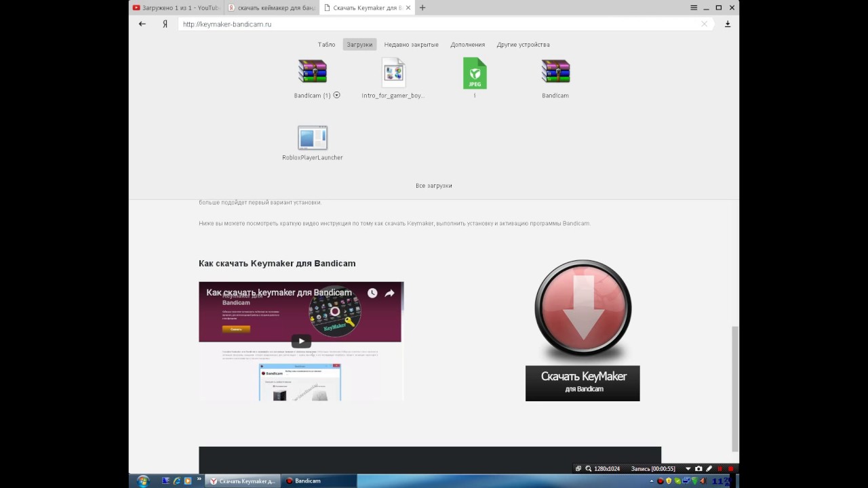Click the Bandicam taskbar button
Viewport: 868px width, 488px height.
(x=318, y=481)
